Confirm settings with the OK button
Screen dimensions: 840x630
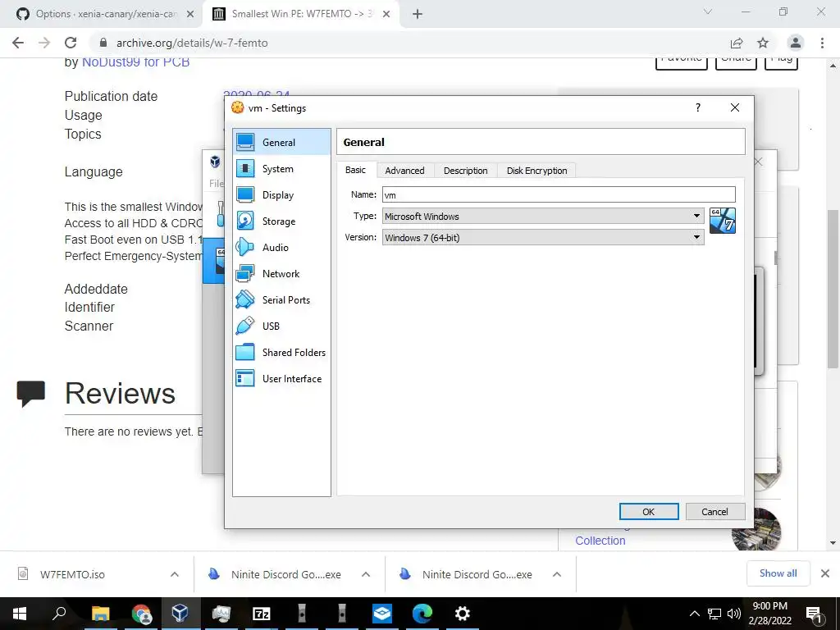[649, 512]
